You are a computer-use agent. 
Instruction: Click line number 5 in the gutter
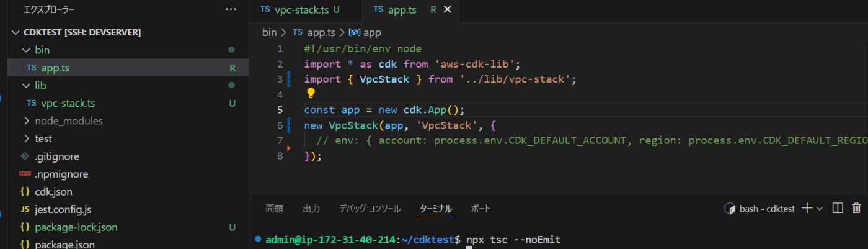click(x=280, y=110)
